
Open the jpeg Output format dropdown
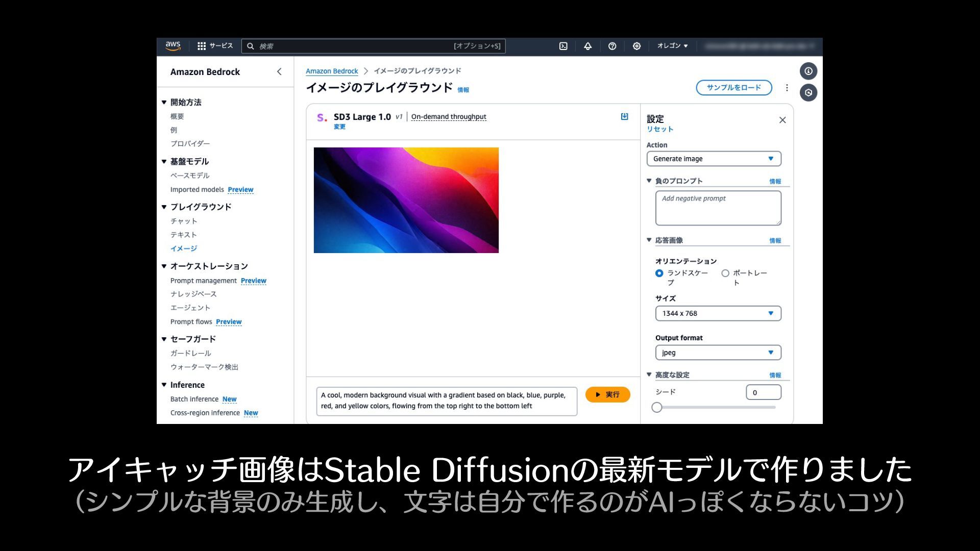pos(718,353)
